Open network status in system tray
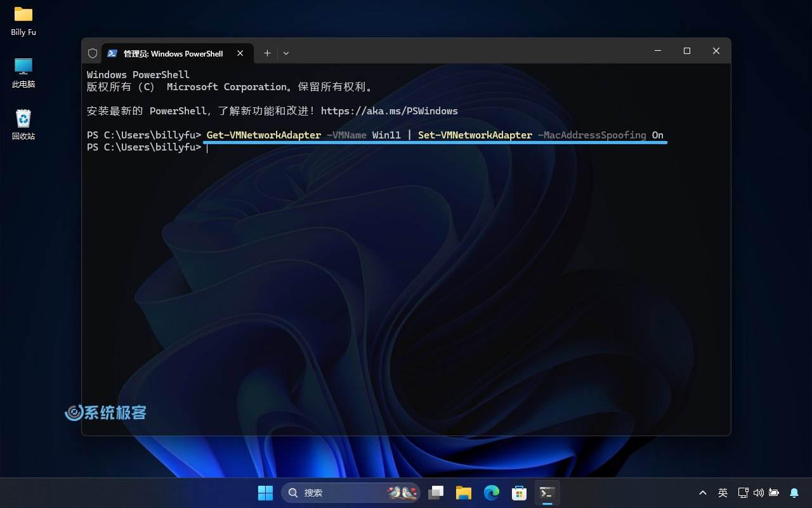Viewport: 812px width, 508px height. 743,493
